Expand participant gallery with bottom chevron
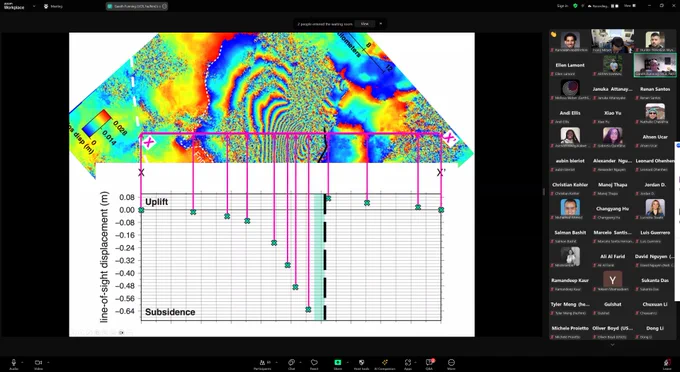The height and width of the screenshot is (372, 680). (x=612, y=345)
